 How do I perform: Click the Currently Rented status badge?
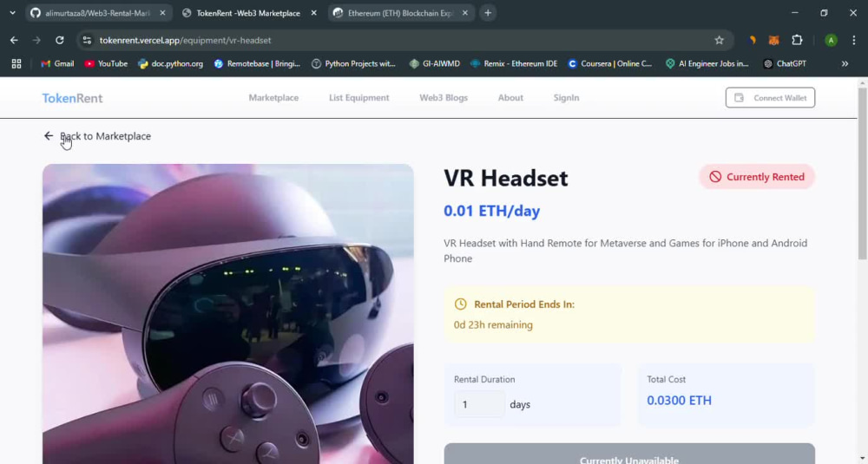(x=757, y=177)
